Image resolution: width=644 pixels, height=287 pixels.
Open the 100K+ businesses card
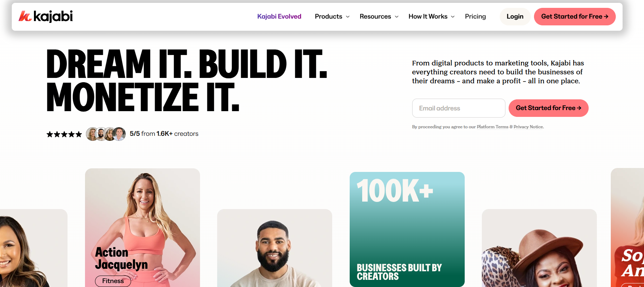tap(407, 229)
